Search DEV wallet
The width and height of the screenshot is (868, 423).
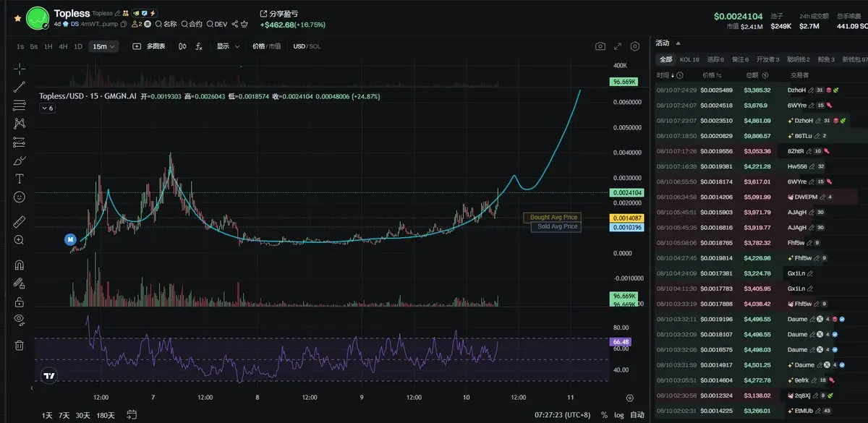pyautogui.click(x=218, y=24)
